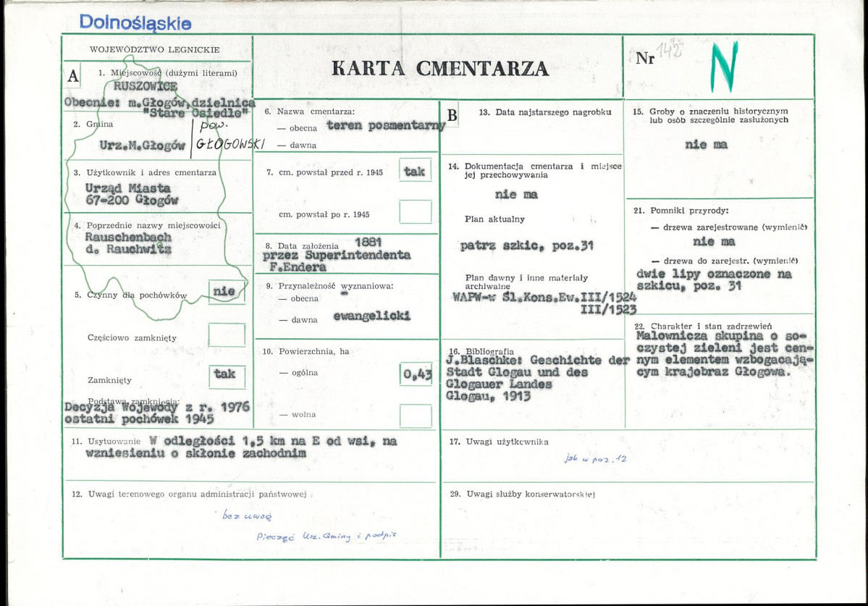Click the large green letter N
Image resolution: width=868 pixels, height=606 pixels.
pos(724,67)
